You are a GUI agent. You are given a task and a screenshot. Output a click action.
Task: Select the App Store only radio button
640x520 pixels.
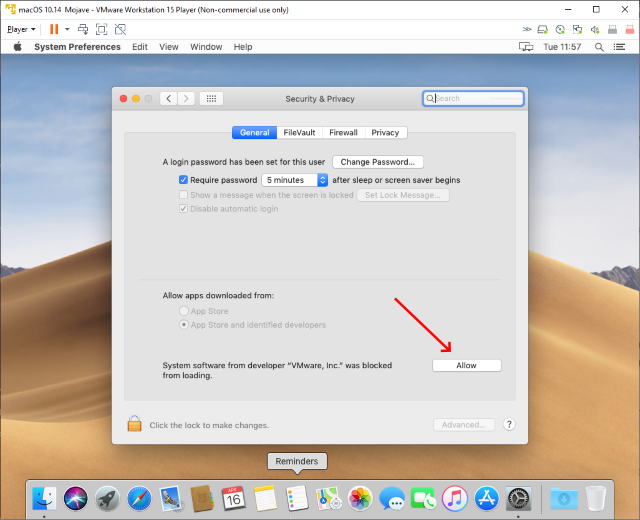coord(183,311)
